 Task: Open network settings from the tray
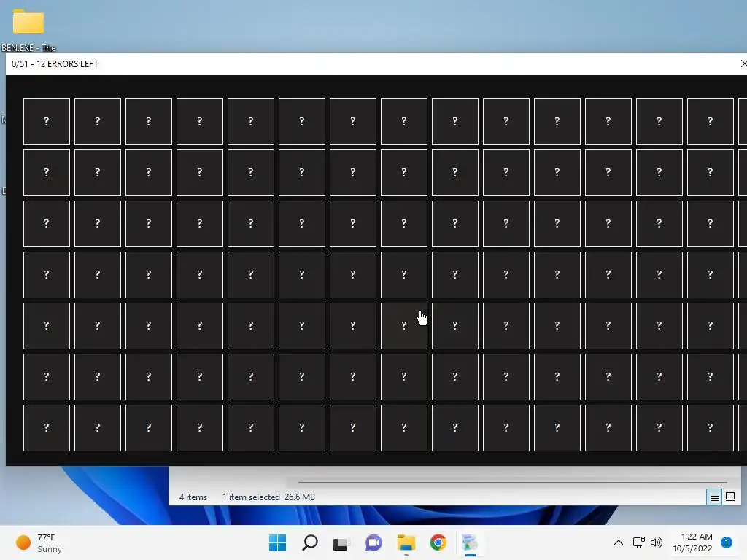pos(639,542)
